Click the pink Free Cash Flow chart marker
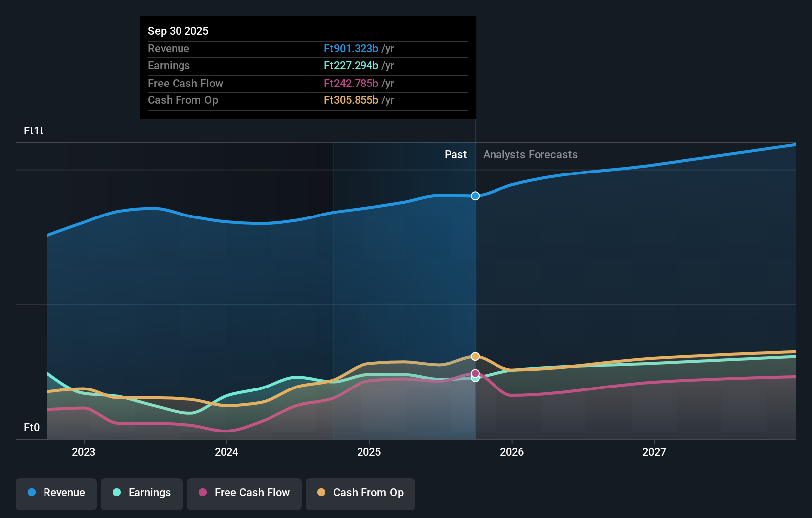Image resolution: width=812 pixels, height=518 pixels. [x=475, y=373]
